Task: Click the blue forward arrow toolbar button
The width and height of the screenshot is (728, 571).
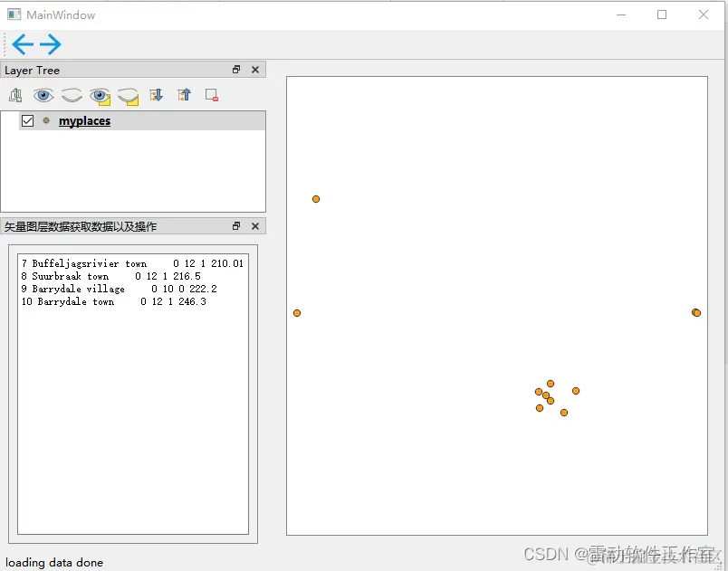Action: point(51,44)
